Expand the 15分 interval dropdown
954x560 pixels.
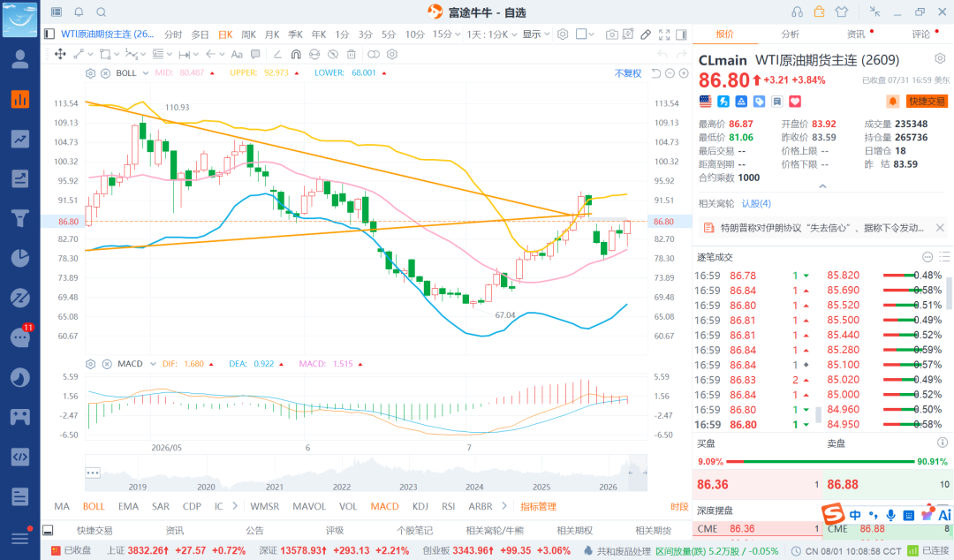(446, 34)
